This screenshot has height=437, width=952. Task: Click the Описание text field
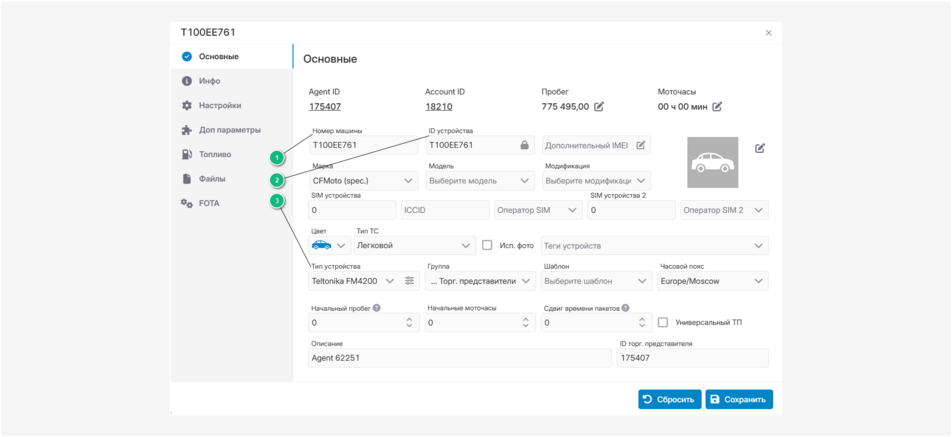tap(460, 358)
